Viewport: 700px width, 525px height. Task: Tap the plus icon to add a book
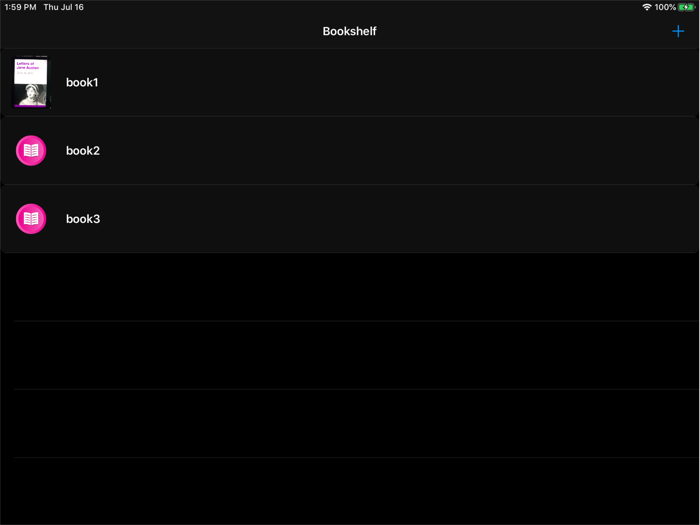click(x=678, y=31)
